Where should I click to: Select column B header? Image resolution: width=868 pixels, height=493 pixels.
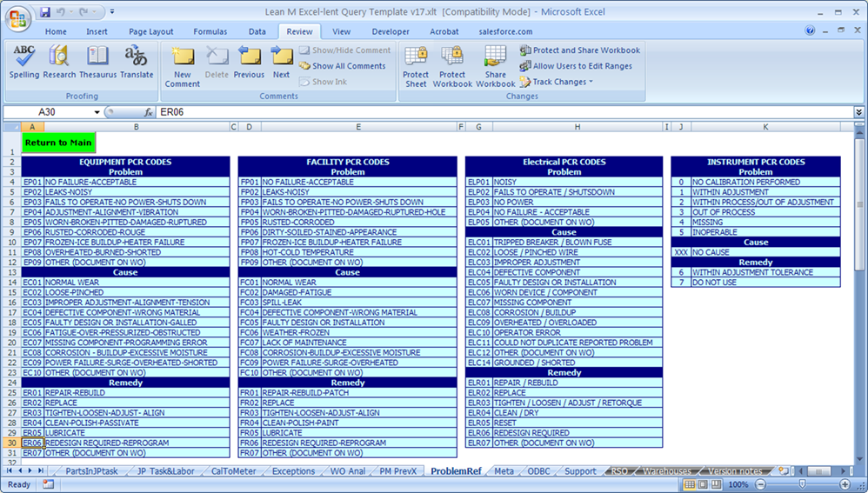137,127
